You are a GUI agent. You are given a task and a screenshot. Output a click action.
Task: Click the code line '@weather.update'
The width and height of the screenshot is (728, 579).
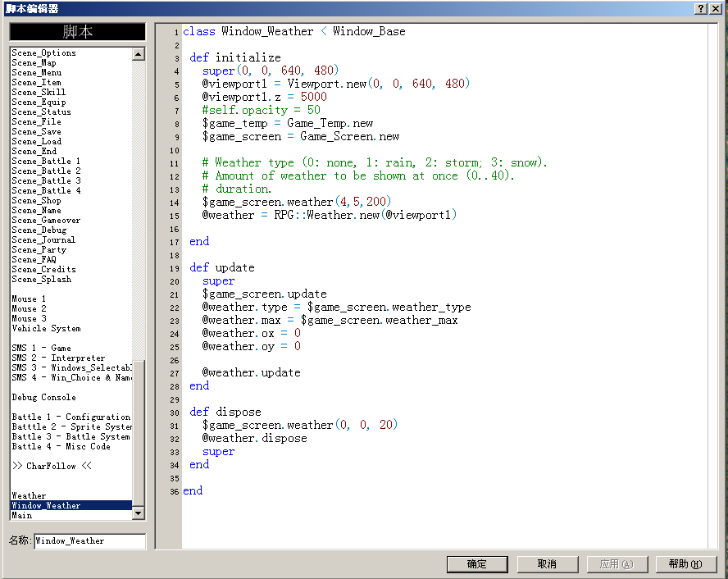tap(251, 373)
